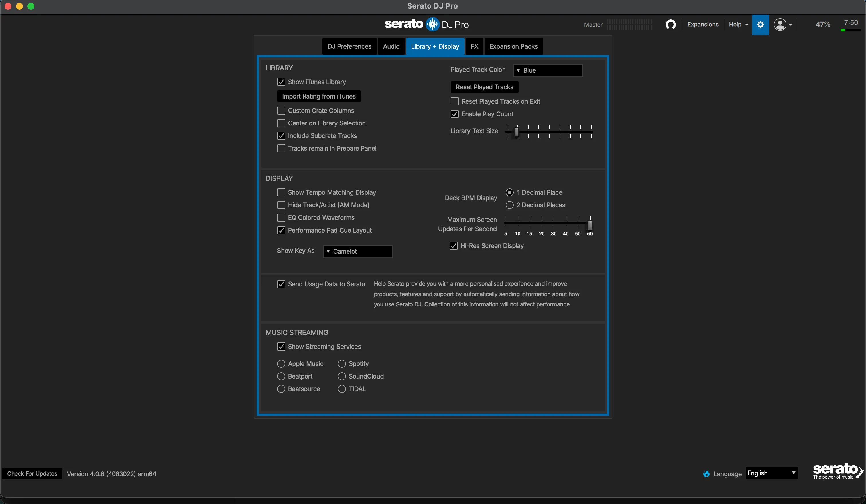Enable Center on Library Selection
This screenshot has height=504, width=866.
click(281, 123)
